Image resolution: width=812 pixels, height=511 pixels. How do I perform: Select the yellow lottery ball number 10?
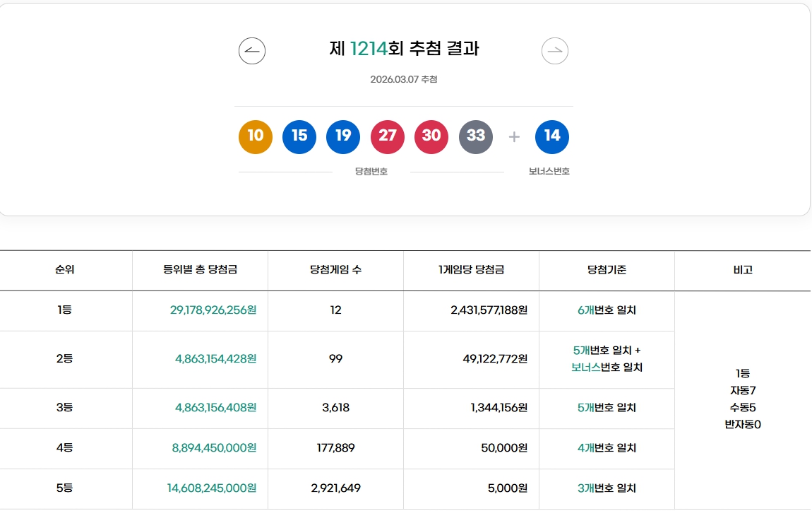[255, 136]
